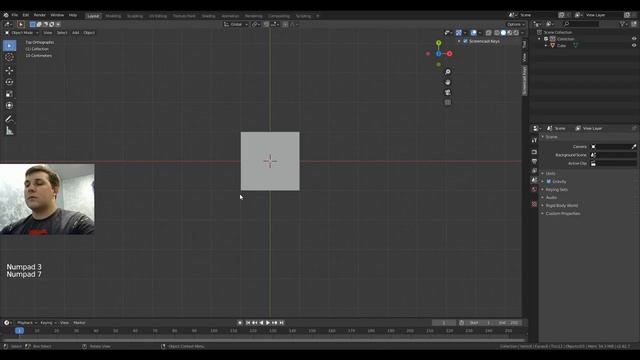Open the Tool properties tab icon

534,140
